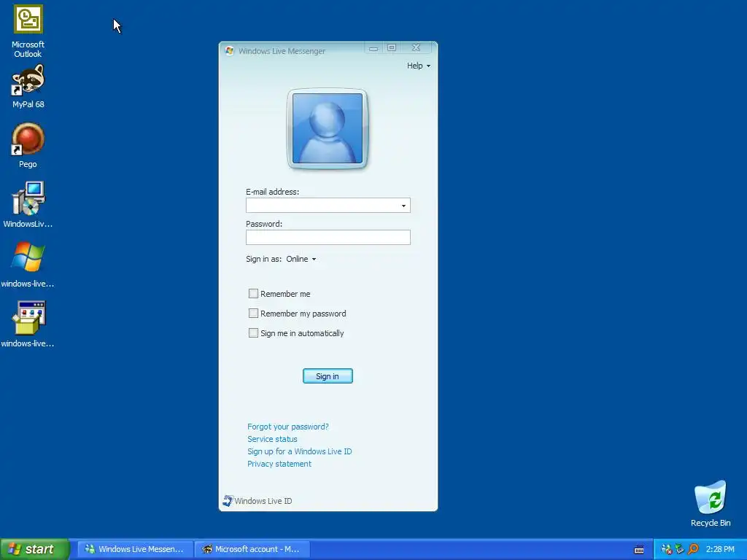This screenshot has height=560, width=747.
Task: Click the Messenger logo in the title bar
Action: tap(230, 50)
